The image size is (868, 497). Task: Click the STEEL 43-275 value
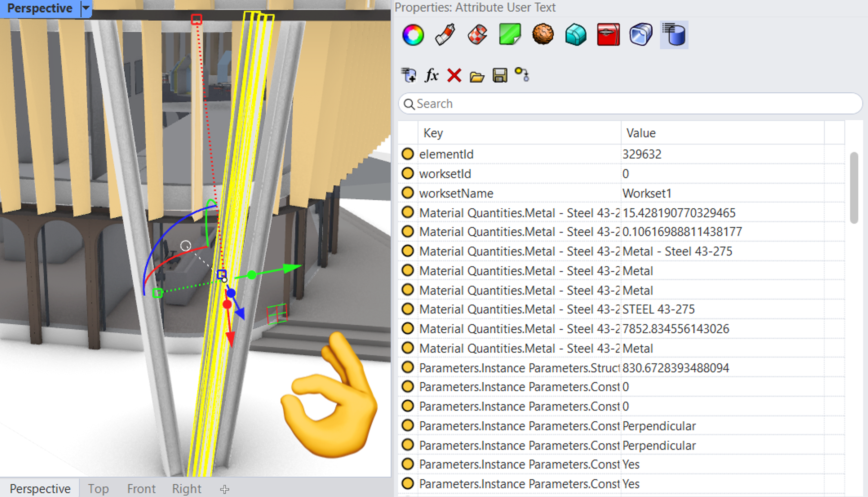[x=658, y=309]
